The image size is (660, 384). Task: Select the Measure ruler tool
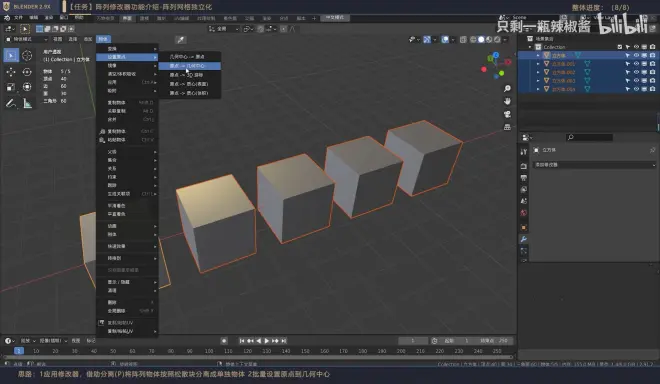(x=27, y=103)
